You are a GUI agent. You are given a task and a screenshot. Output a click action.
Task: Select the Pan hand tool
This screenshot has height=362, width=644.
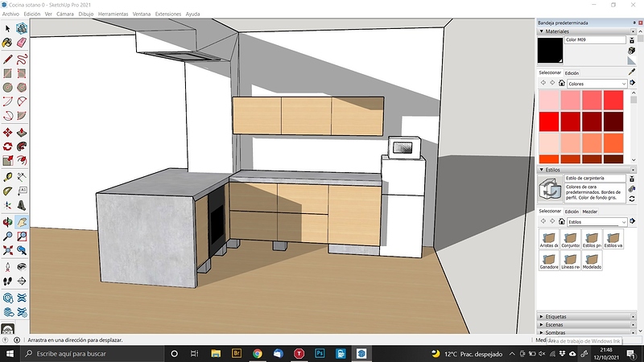click(x=22, y=221)
